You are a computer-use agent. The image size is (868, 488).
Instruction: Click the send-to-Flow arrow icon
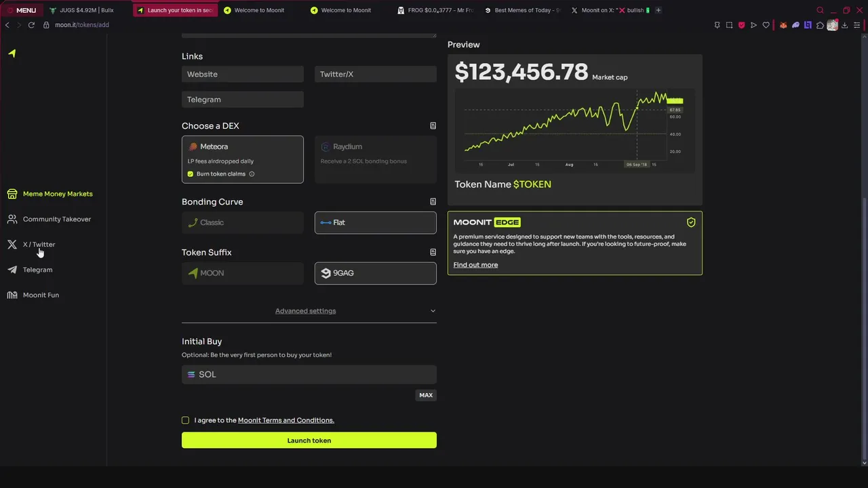[753, 25]
